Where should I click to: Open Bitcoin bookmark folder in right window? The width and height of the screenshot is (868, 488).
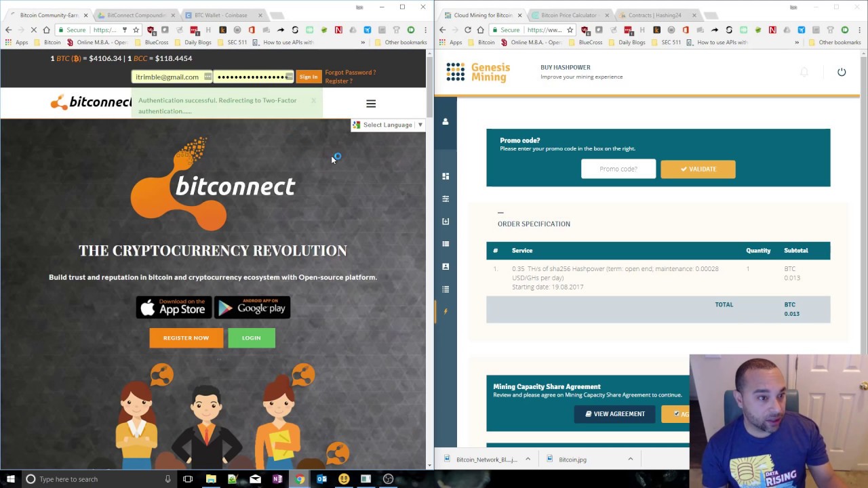click(480, 42)
